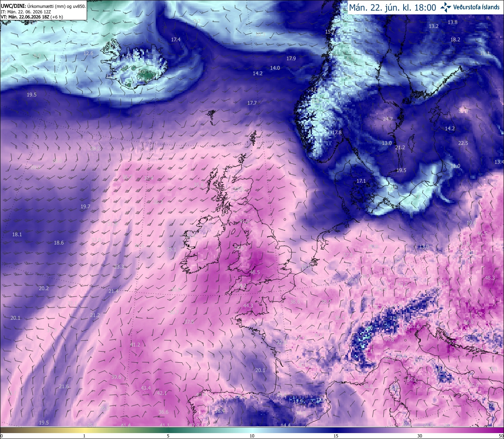Select the 24.7 value over Sweden
The width and height of the screenshot is (504, 439).
tap(388, 119)
